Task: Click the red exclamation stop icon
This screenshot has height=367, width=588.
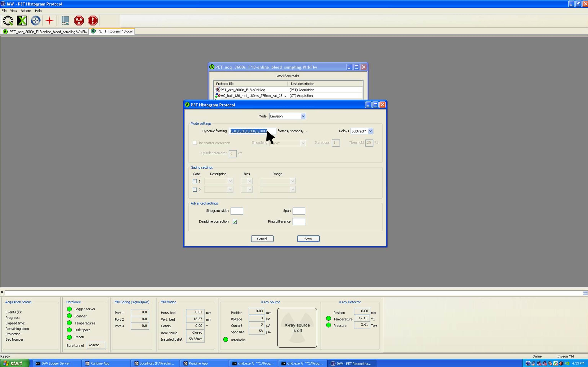Action: [x=93, y=21]
